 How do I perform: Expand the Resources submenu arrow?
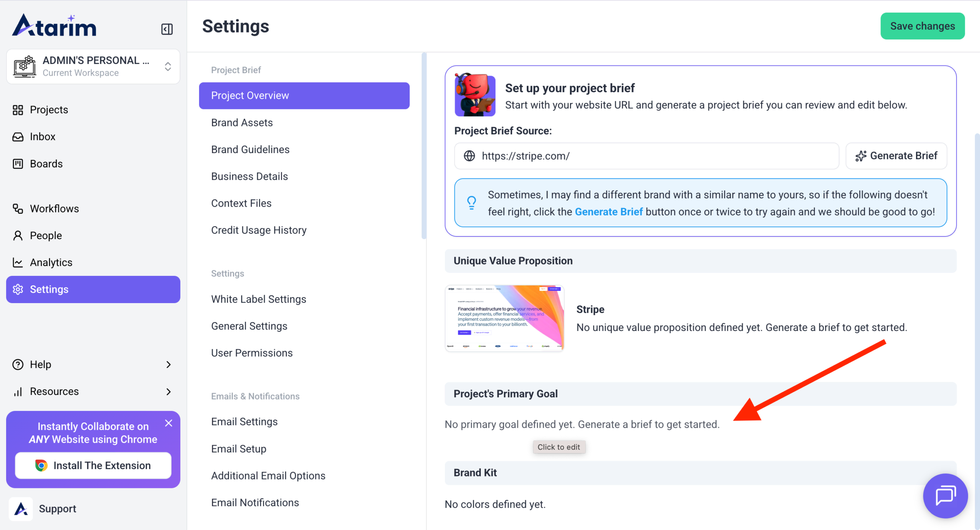click(x=168, y=391)
